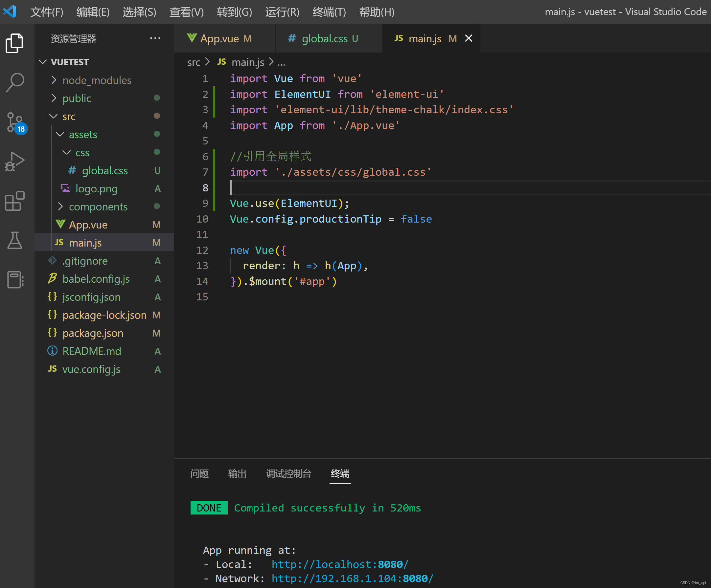Switch to the 问题 panel tab

click(x=199, y=473)
